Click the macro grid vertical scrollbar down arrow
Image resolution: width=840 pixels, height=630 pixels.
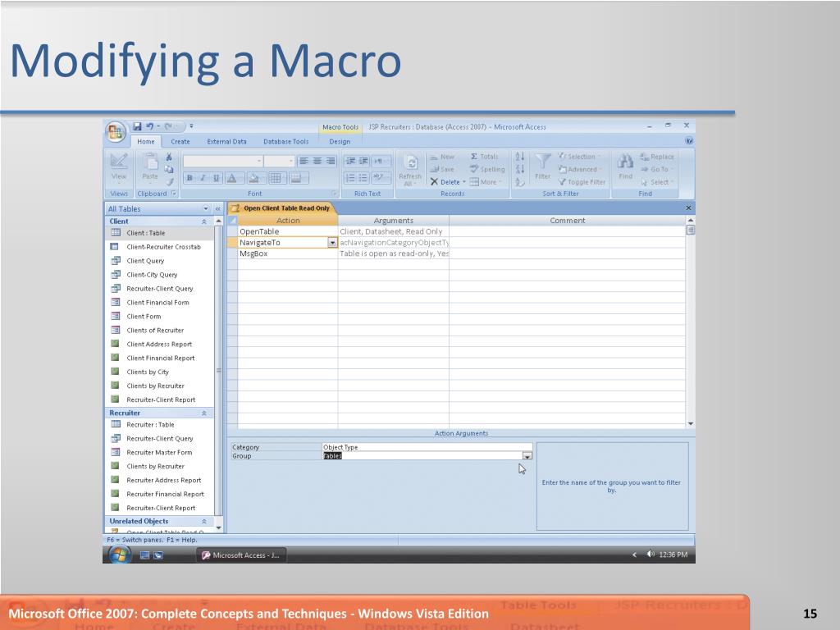691,424
